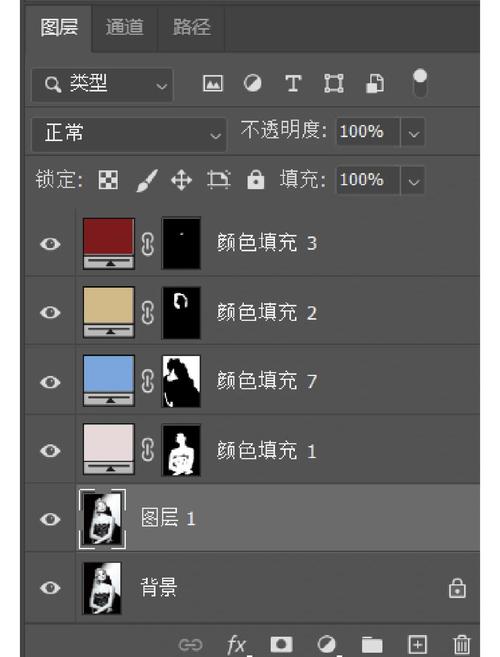
Task: Switch to the 通道 tab
Action: (x=124, y=27)
